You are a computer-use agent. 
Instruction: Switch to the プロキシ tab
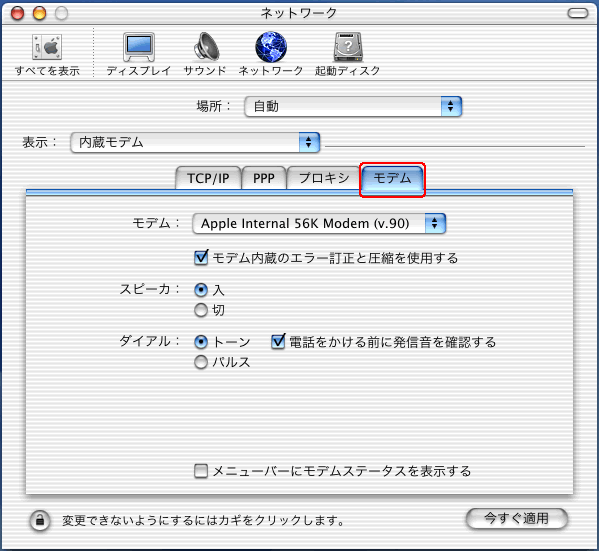pos(324,178)
